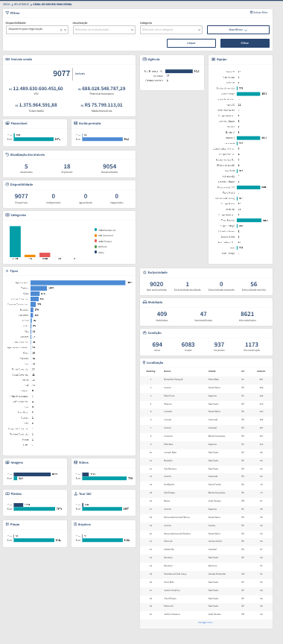Image resolution: width=283 pixels, height=644 pixels.
Task: Click the Salvar filtro save icon
Action: coord(251,13)
